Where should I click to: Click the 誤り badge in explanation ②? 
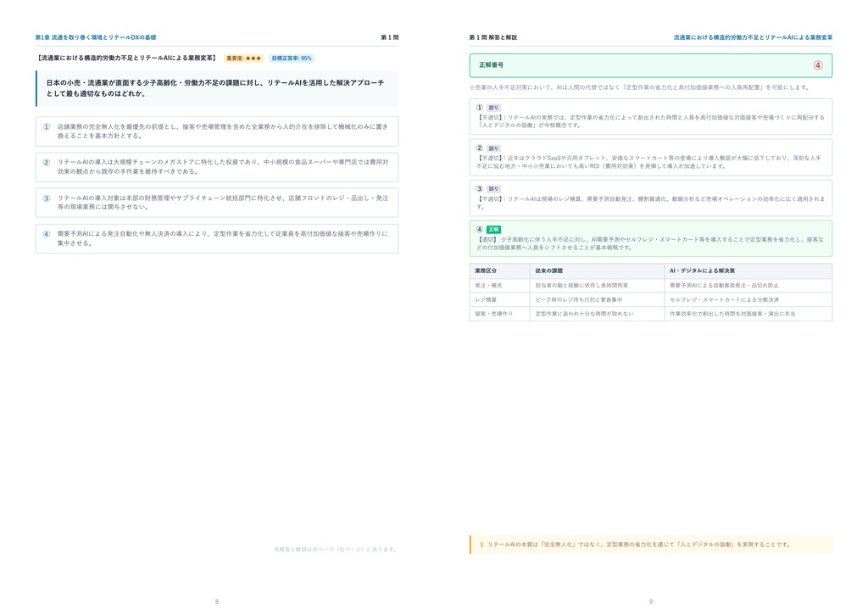tap(493, 148)
